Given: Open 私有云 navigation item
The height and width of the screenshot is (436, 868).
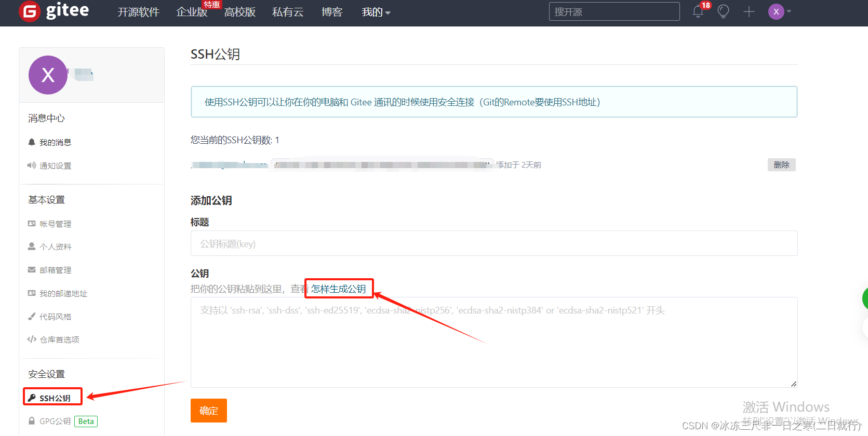Looking at the screenshot, I should (288, 12).
